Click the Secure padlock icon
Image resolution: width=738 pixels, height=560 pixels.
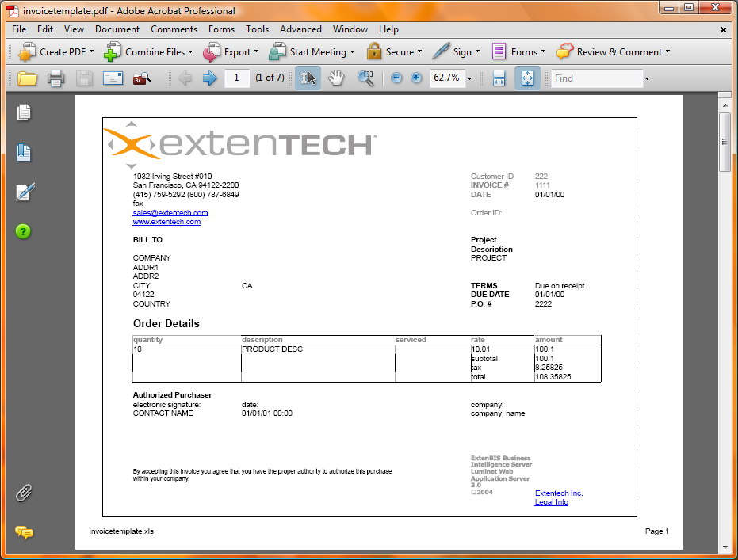click(x=373, y=52)
